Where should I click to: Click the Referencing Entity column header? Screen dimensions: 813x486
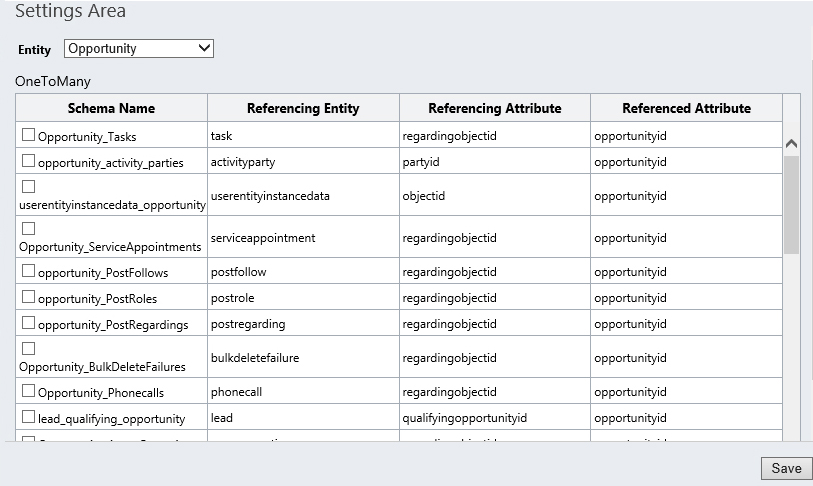[x=303, y=108]
